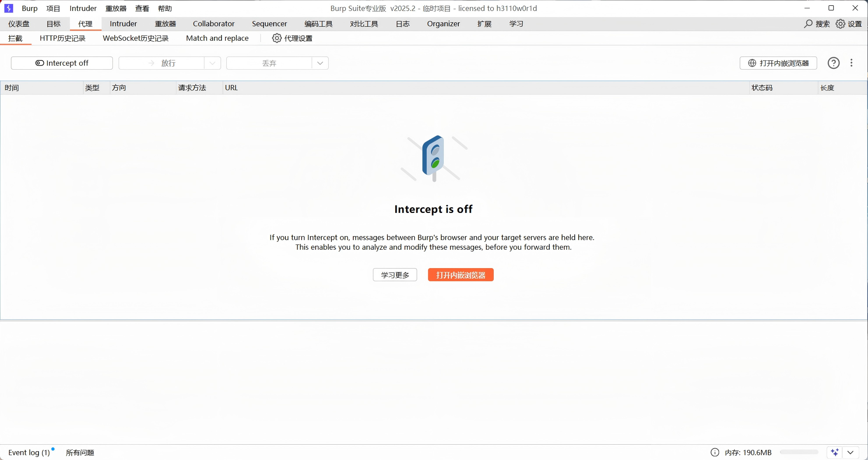Click the 内存: 190.6MB memory text

(748, 453)
